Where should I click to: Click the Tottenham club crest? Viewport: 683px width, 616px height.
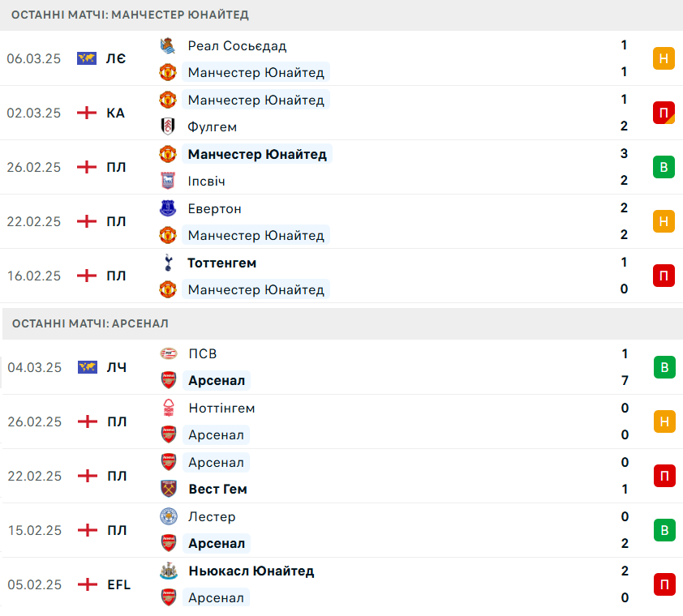click(168, 263)
